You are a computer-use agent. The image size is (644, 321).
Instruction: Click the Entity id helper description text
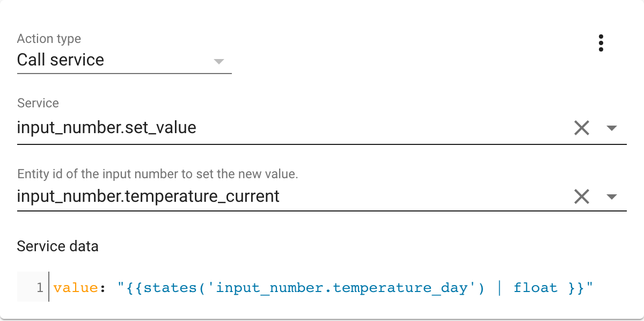pyautogui.click(x=159, y=174)
